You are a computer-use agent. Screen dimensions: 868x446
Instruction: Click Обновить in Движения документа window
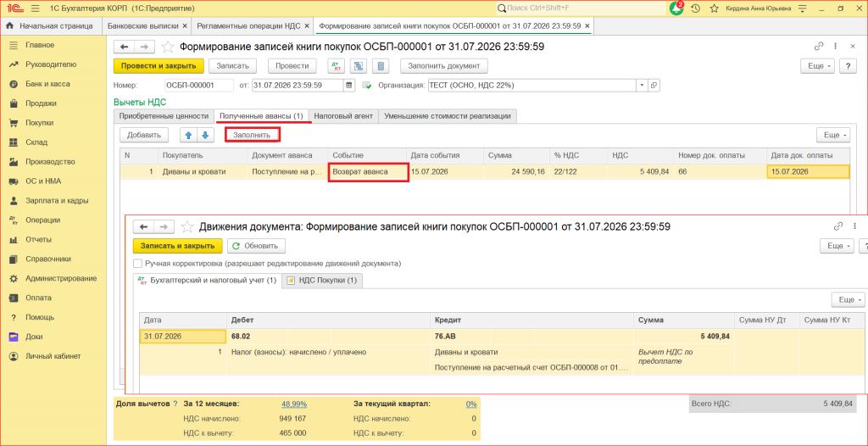pyautogui.click(x=256, y=245)
